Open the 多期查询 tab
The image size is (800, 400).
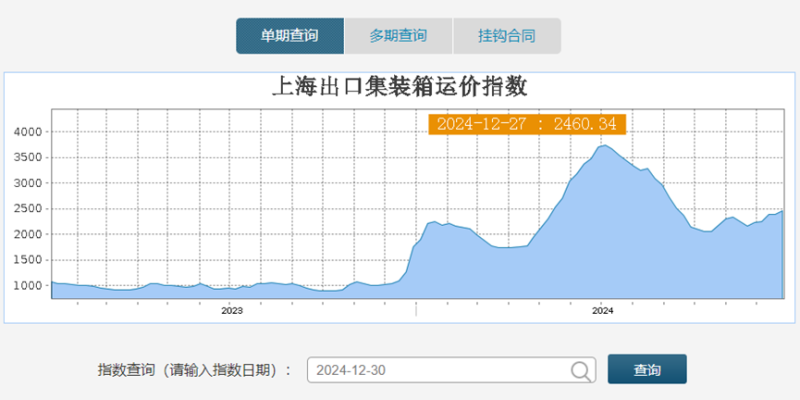click(x=398, y=36)
